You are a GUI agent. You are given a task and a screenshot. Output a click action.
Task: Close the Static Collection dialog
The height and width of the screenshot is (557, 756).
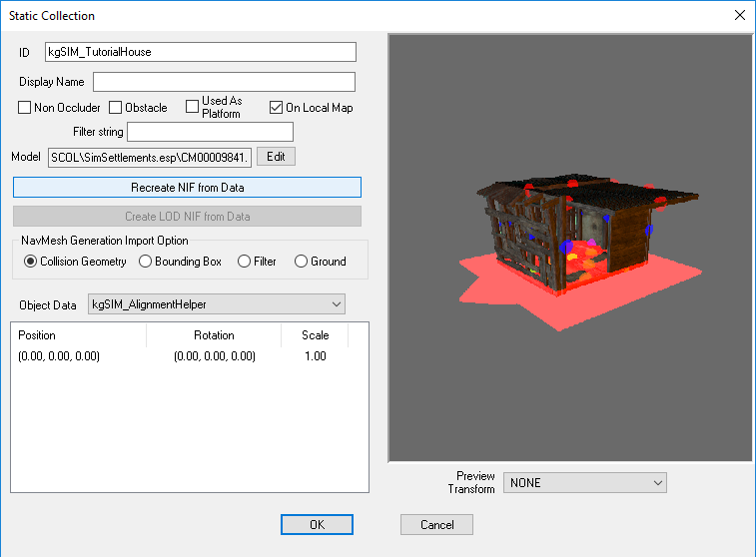(740, 15)
